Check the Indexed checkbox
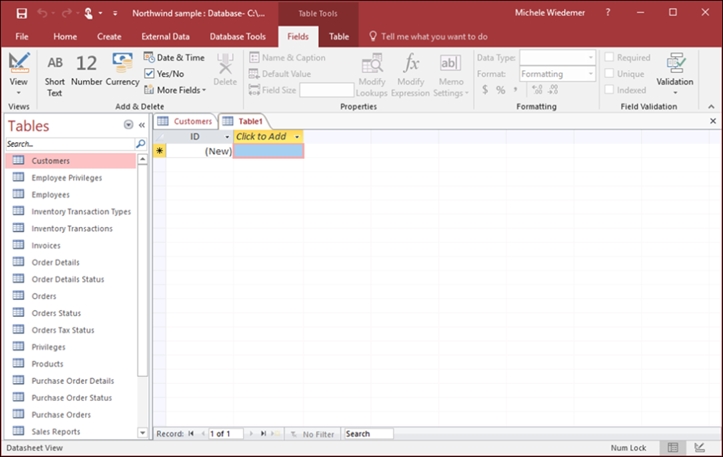This screenshot has width=723, height=457. [x=609, y=89]
